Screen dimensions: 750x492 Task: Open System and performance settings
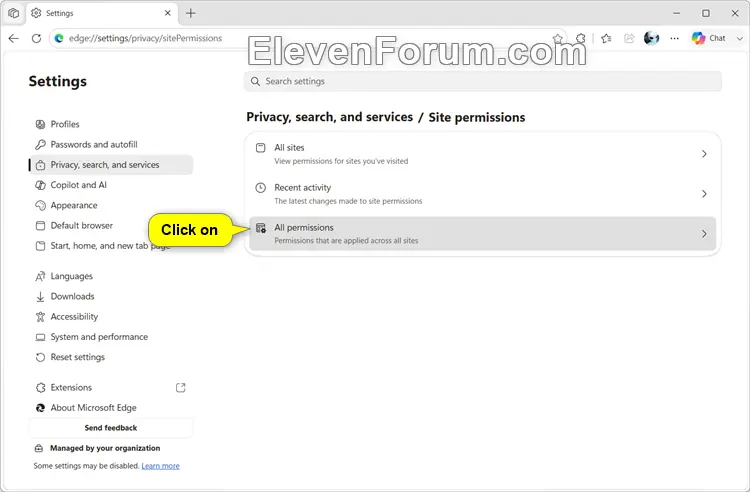coord(110,337)
